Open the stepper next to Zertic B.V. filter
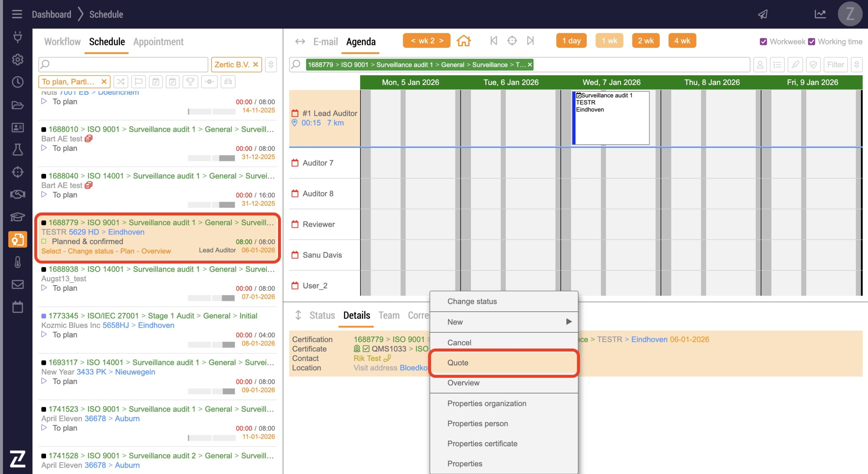Image resolution: width=868 pixels, height=474 pixels. coord(271,65)
